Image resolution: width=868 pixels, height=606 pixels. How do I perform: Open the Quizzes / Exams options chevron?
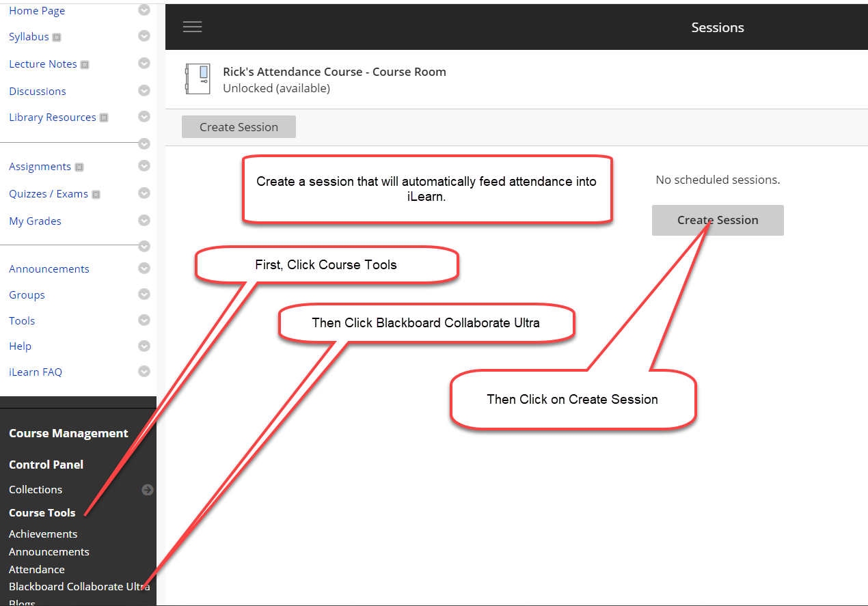click(x=144, y=193)
